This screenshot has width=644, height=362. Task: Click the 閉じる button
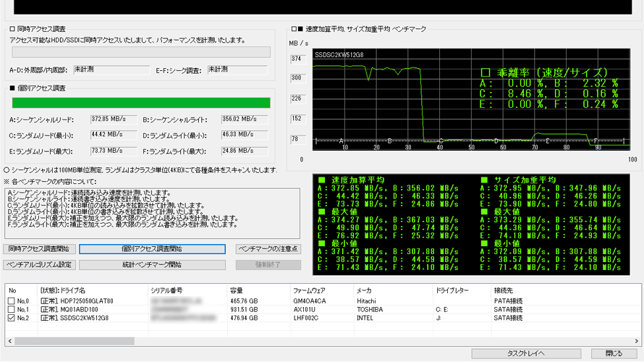point(613,353)
